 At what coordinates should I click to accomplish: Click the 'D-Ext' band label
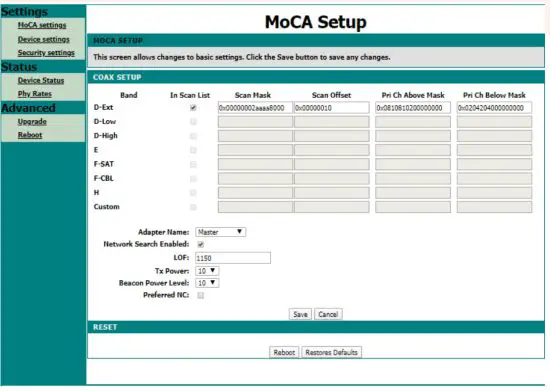(103, 107)
